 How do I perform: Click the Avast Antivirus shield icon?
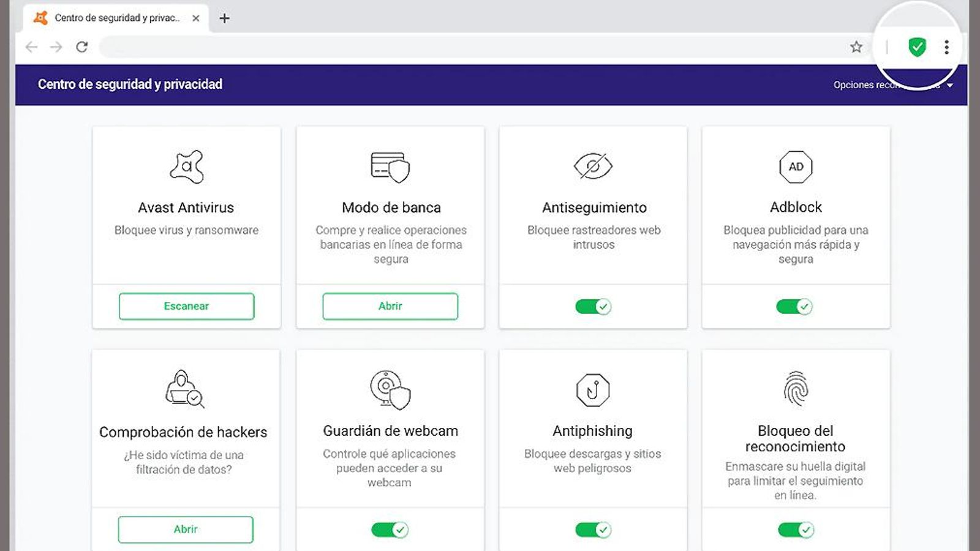[187, 167]
